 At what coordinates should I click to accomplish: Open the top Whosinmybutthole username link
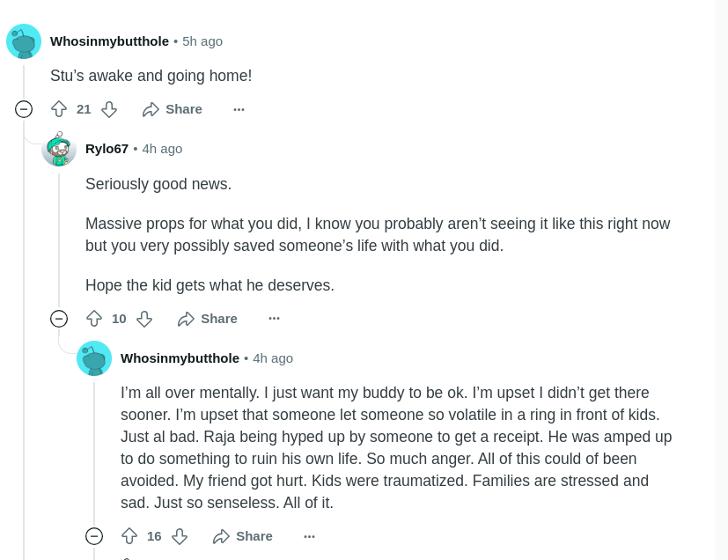tap(109, 41)
